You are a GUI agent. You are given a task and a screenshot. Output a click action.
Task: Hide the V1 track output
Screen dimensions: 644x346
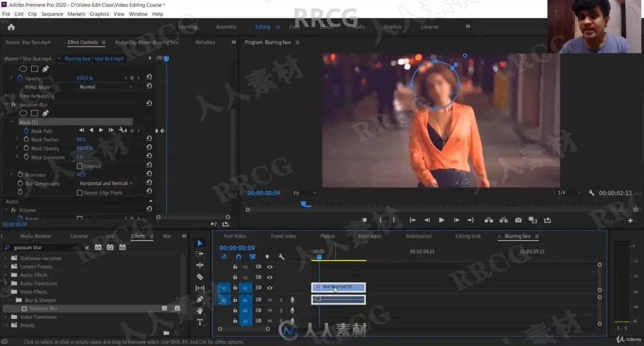(270, 288)
